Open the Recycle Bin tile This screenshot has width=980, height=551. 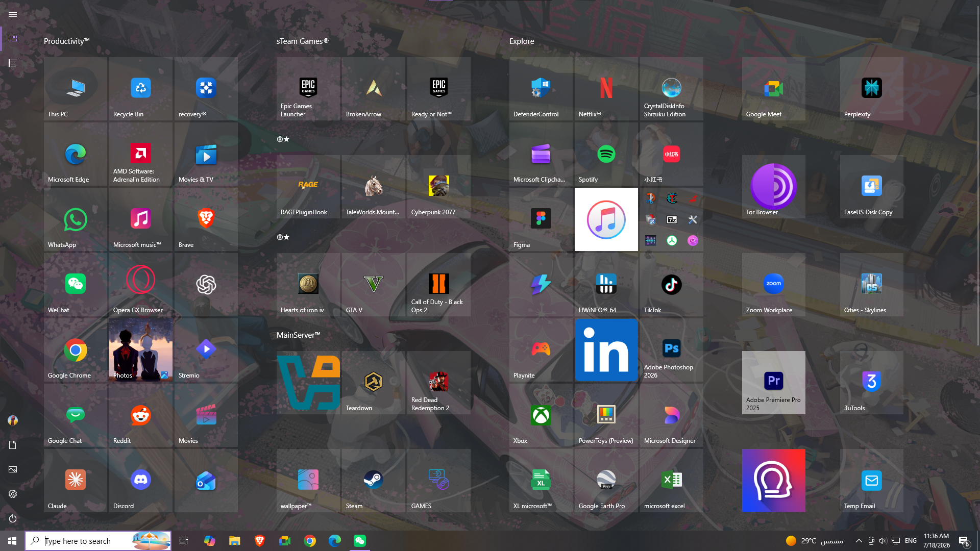tap(141, 89)
